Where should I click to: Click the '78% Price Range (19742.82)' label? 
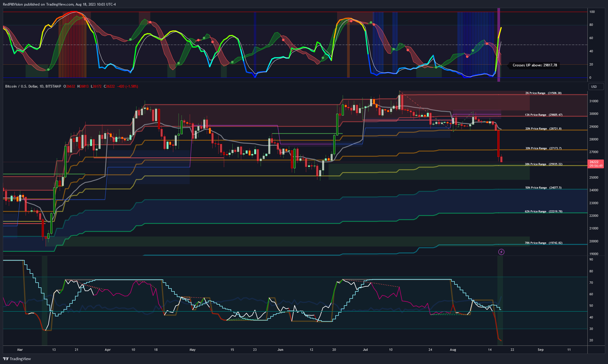544,243
